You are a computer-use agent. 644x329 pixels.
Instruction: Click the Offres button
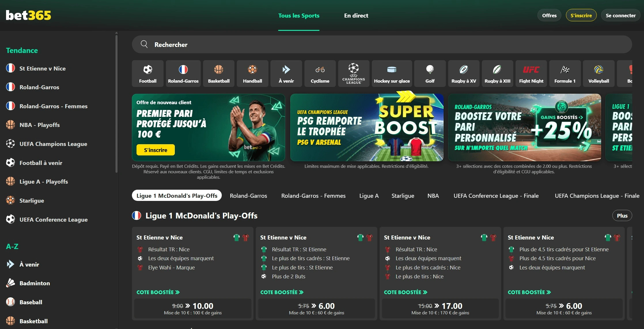tap(549, 15)
